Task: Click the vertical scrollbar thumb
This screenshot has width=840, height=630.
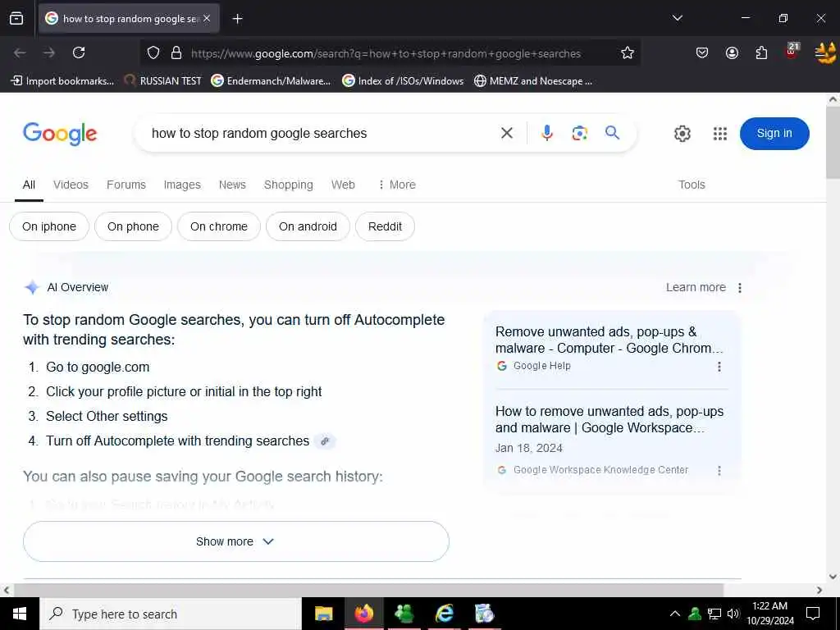Action: pyautogui.click(x=833, y=143)
